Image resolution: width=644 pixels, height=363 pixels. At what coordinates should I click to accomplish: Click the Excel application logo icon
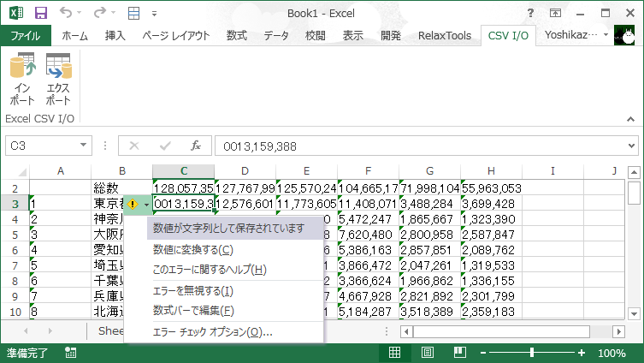[x=16, y=13]
